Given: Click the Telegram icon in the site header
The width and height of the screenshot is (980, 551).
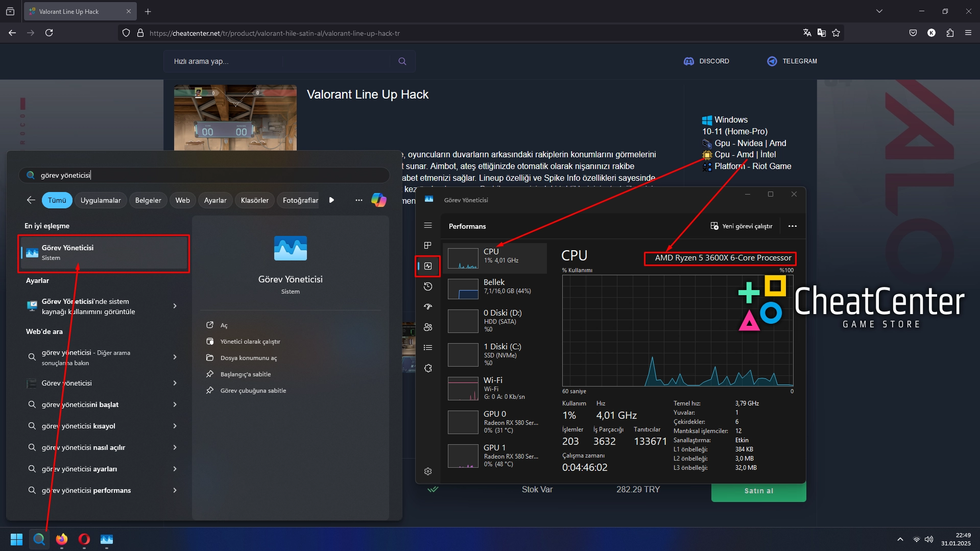Looking at the screenshot, I should [772, 61].
